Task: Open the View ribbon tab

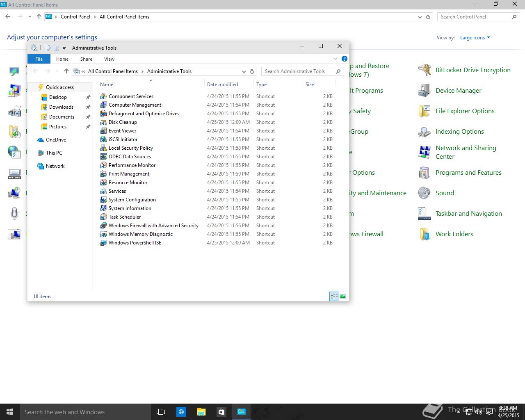Action: [109, 59]
